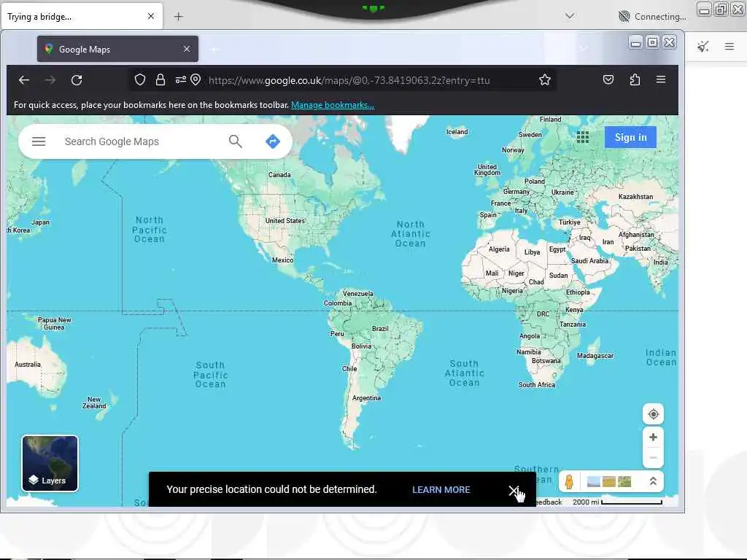The height and width of the screenshot is (560, 747).
Task: Open the Google Maps hamburger menu
Action: pyautogui.click(x=39, y=141)
